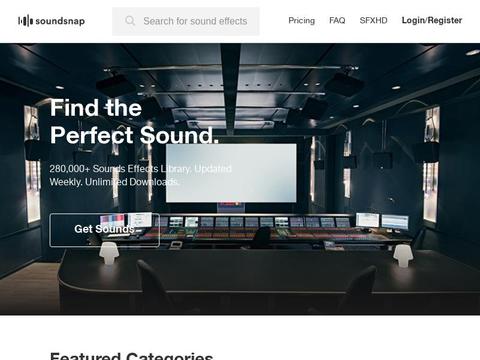The width and height of the screenshot is (480, 360).
Task: Go to SFXHD in navigation
Action: 373,21
